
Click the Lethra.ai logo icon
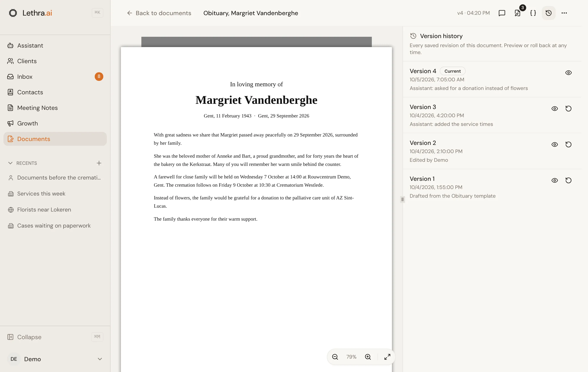pyautogui.click(x=13, y=13)
